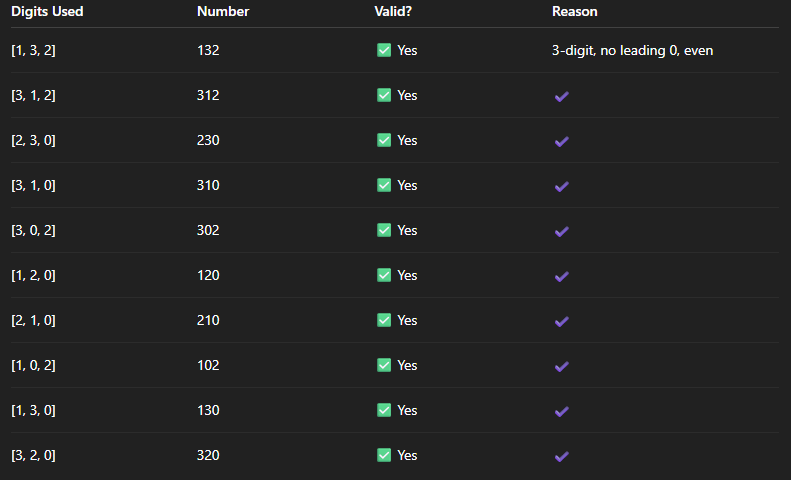Click the green checkbox in row 102
791x480 pixels.
pos(384,365)
